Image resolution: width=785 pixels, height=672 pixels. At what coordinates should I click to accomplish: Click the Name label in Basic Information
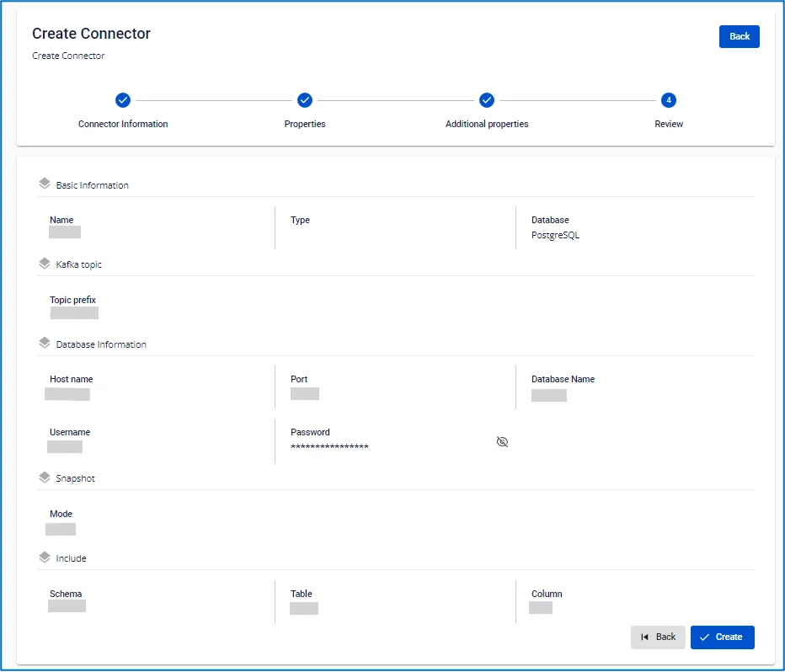click(x=61, y=220)
